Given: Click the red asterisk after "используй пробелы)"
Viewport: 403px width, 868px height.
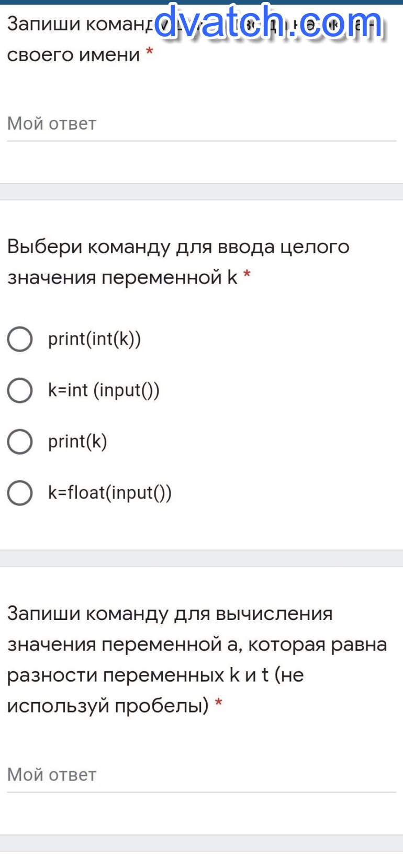Looking at the screenshot, I should click(x=219, y=703).
